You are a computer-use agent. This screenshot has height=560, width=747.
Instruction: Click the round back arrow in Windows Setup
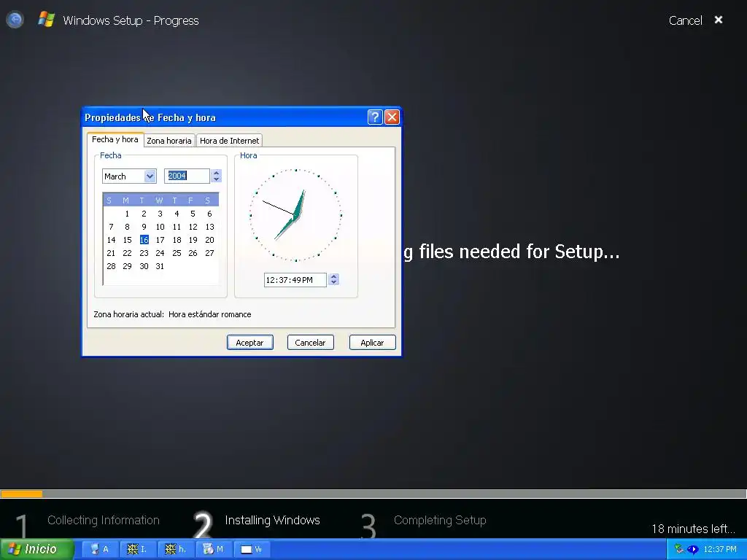click(15, 20)
